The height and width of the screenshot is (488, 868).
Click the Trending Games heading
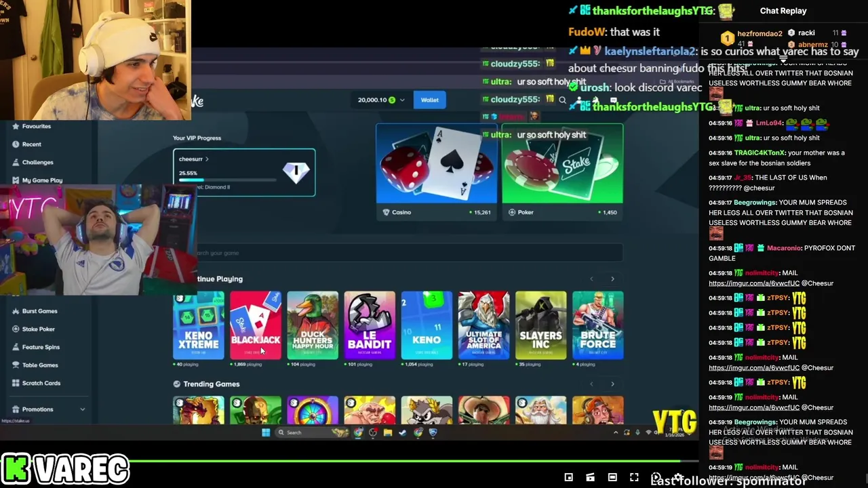[212, 384]
